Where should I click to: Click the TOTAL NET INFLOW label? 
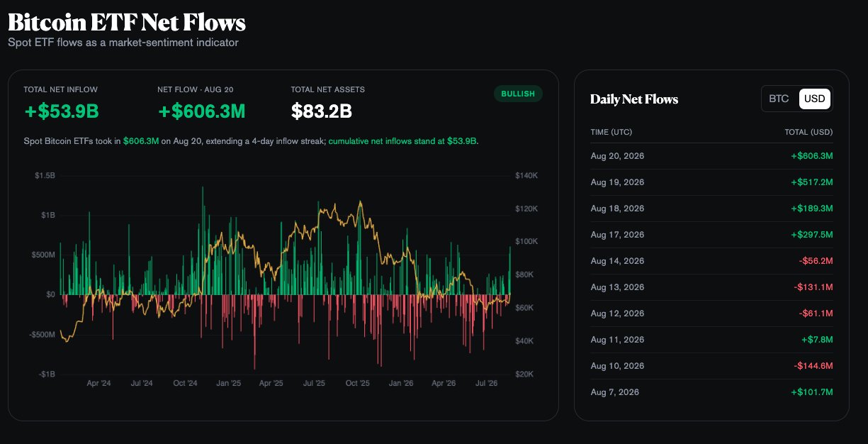click(61, 90)
